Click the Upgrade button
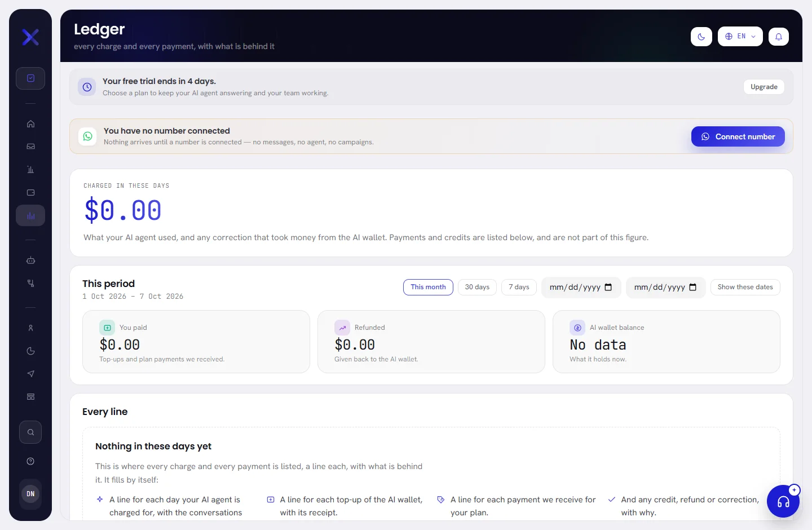Image resolution: width=812 pixels, height=530 pixels. 764,87
